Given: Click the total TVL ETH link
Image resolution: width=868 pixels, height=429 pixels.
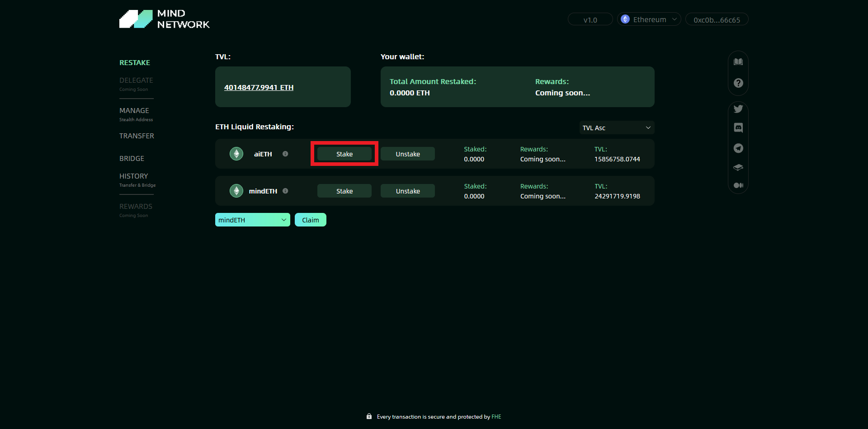Looking at the screenshot, I should click(x=259, y=88).
